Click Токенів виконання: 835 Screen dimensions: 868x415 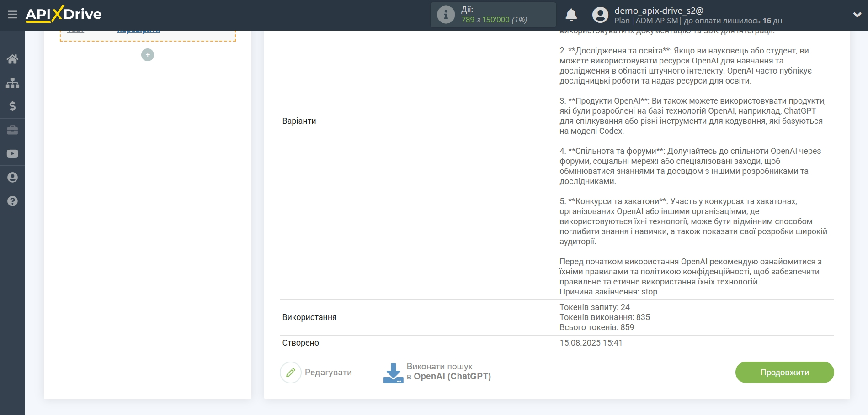[x=604, y=317]
